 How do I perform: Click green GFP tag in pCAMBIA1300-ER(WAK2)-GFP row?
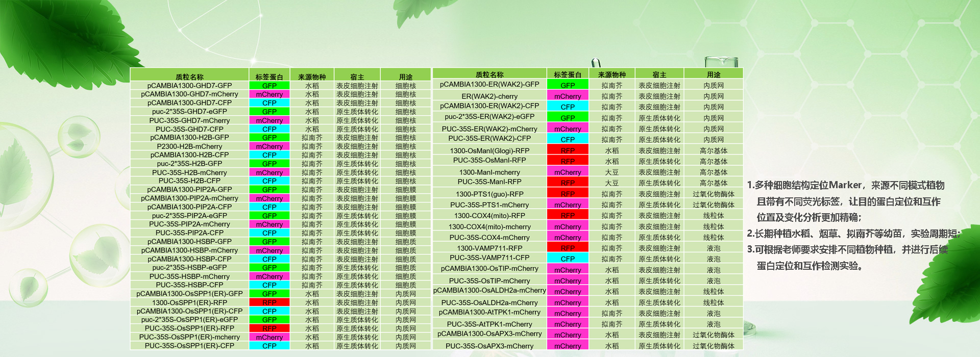(567, 85)
